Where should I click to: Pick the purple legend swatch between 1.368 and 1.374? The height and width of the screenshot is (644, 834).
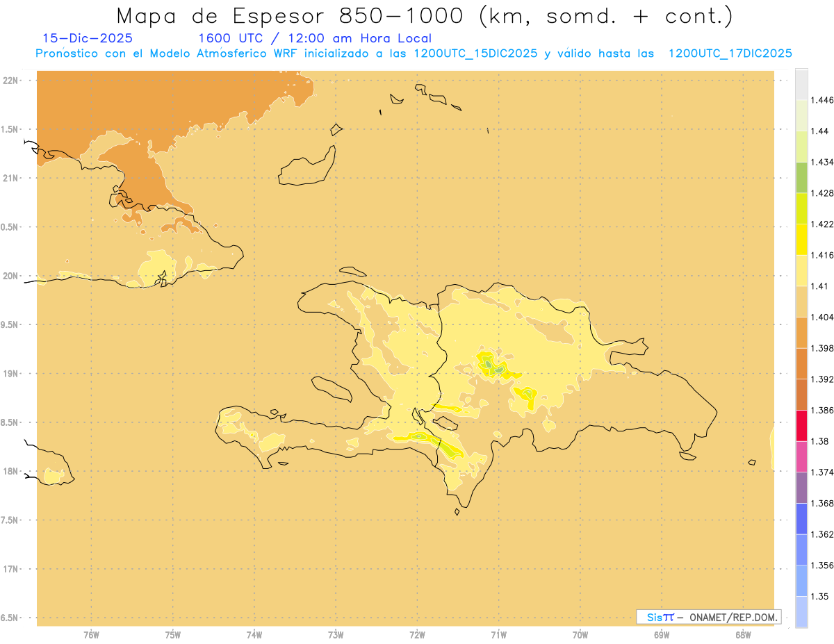[x=801, y=487]
